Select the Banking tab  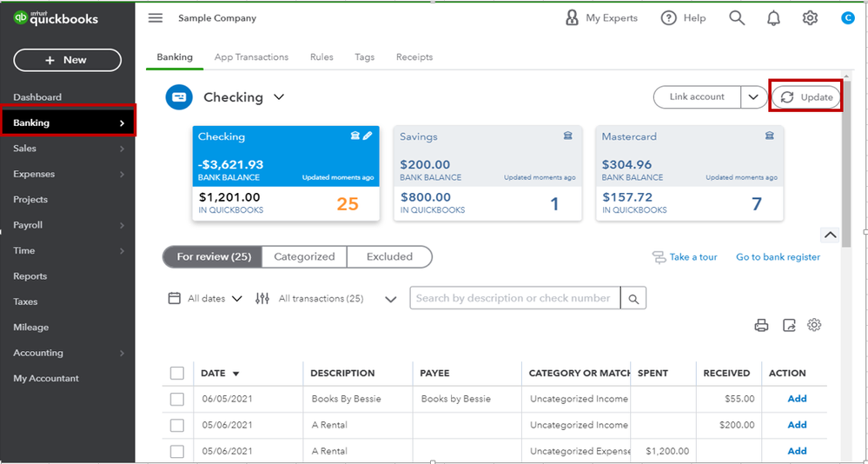(175, 57)
